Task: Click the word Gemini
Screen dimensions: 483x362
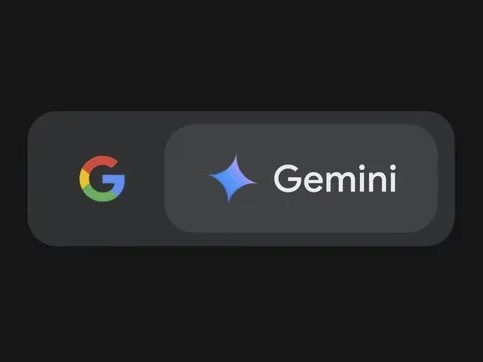Action: pyautogui.click(x=335, y=178)
